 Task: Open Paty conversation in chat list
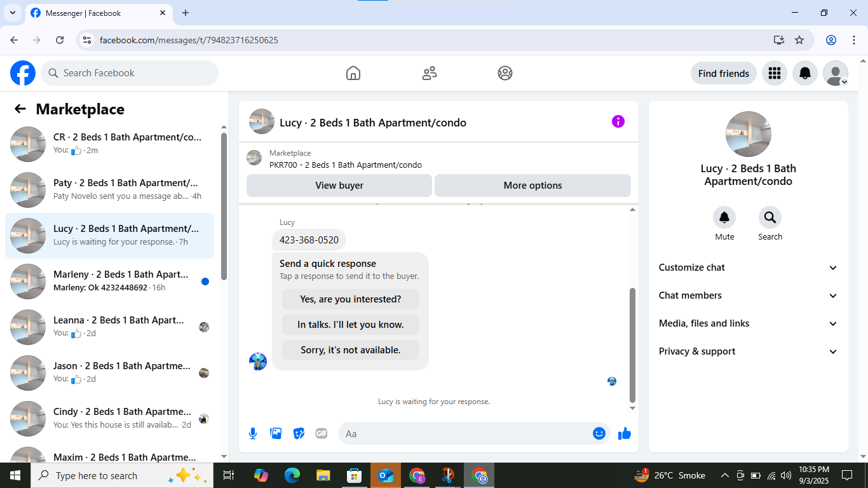pyautogui.click(x=109, y=189)
